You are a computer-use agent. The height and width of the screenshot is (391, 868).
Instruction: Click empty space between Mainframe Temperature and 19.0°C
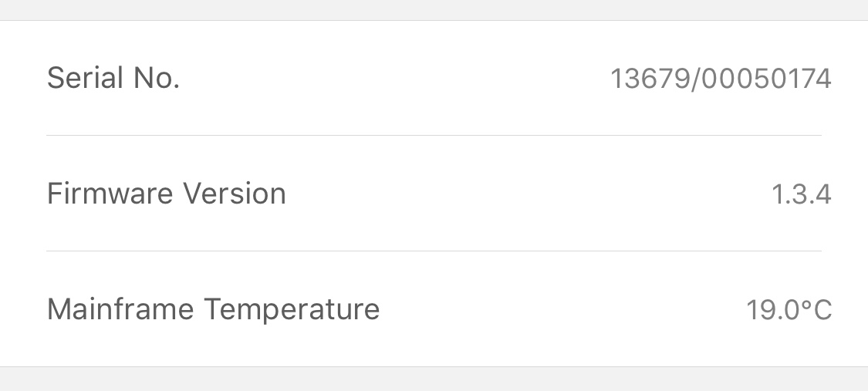click(x=563, y=310)
